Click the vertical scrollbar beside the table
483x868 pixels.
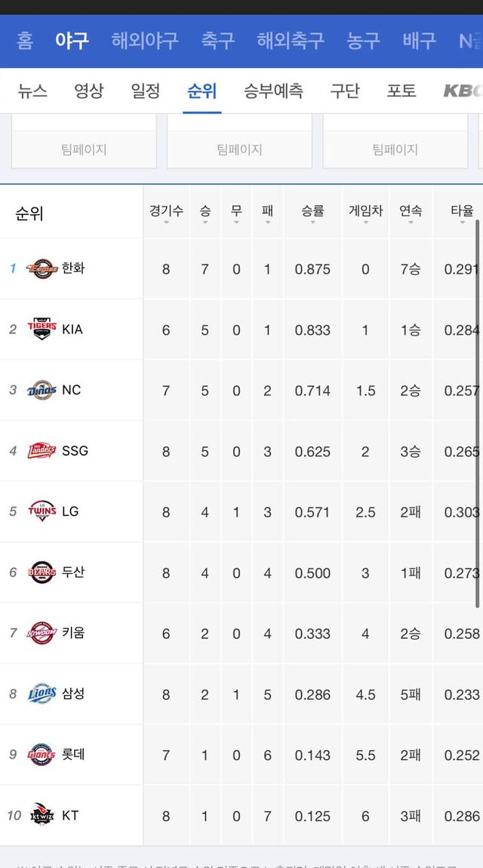coord(477,413)
